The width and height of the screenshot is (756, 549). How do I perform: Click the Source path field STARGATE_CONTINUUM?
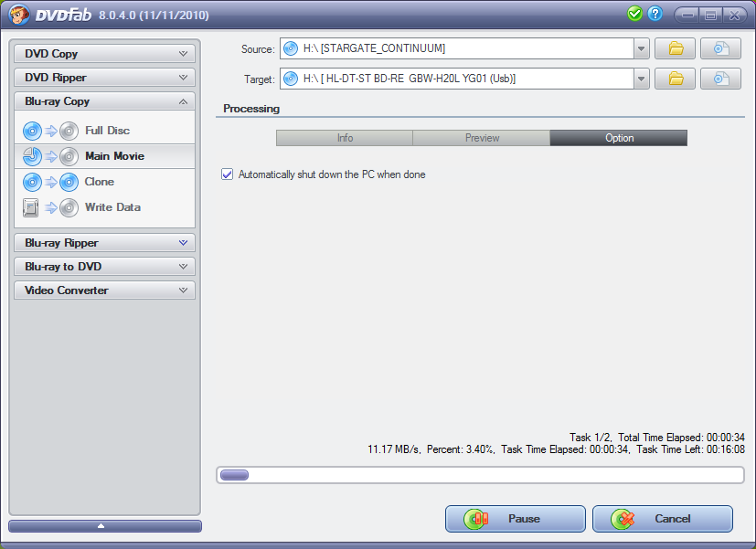point(456,48)
